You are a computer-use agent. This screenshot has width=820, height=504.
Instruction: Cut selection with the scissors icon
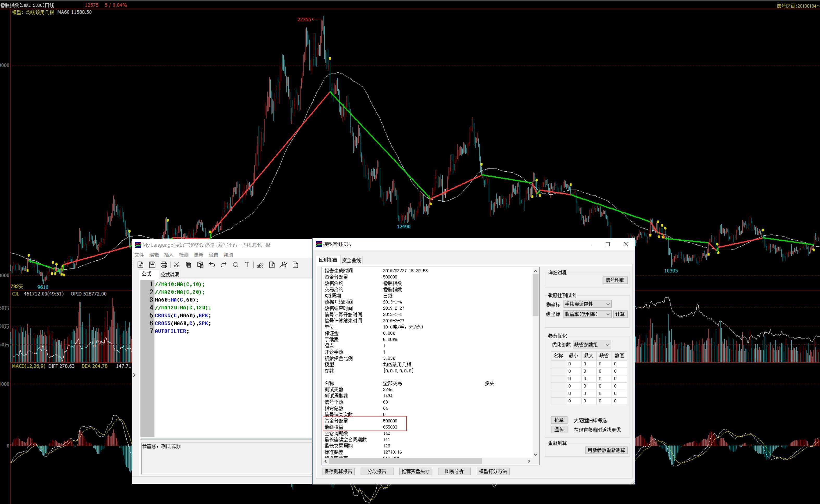pyautogui.click(x=177, y=265)
